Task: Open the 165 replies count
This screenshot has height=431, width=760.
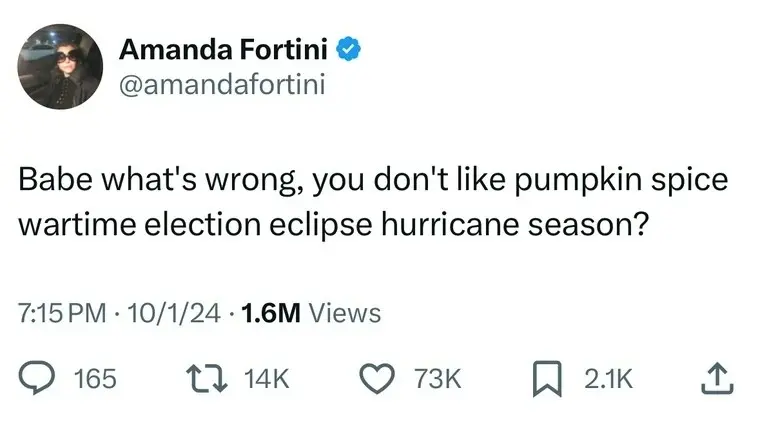Action: pyautogui.click(x=96, y=378)
